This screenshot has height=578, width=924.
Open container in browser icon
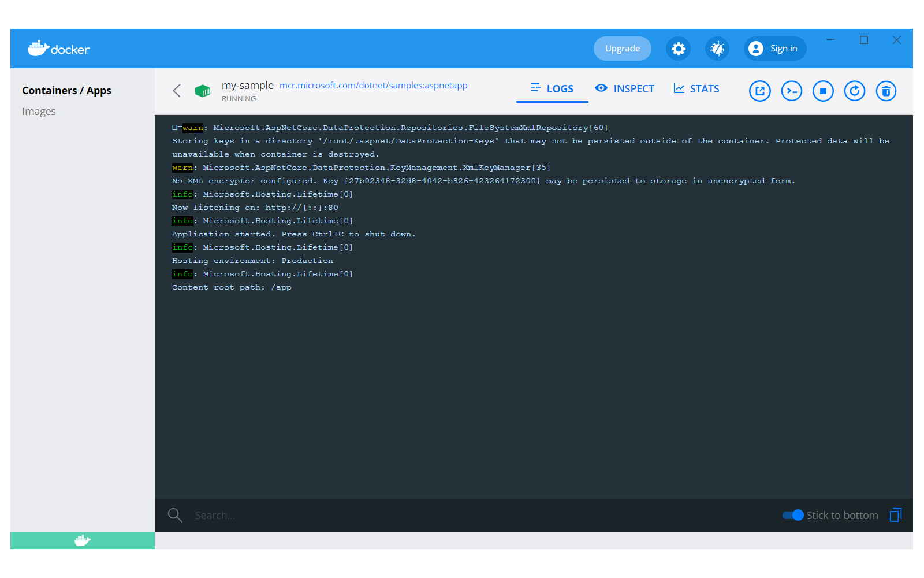click(x=760, y=91)
